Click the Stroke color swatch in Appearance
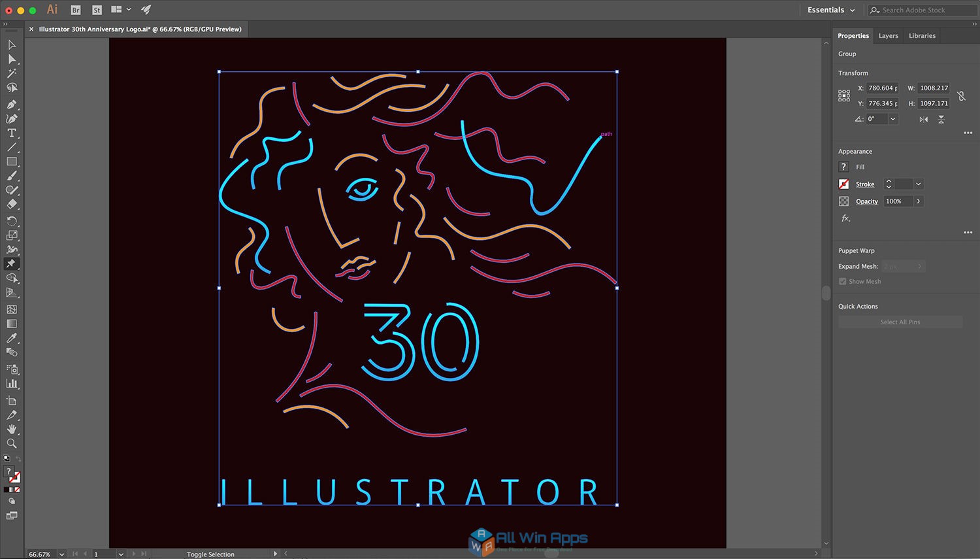980x559 pixels. pos(844,184)
